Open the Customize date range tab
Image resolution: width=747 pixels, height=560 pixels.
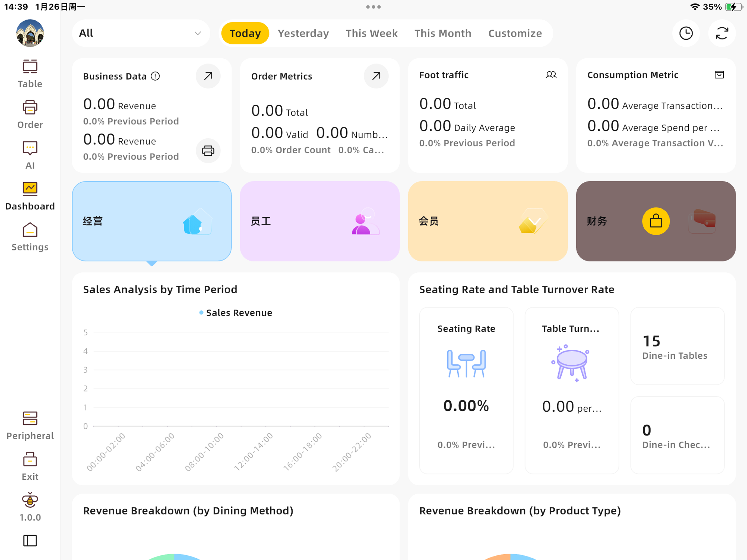[x=515, y=33]
